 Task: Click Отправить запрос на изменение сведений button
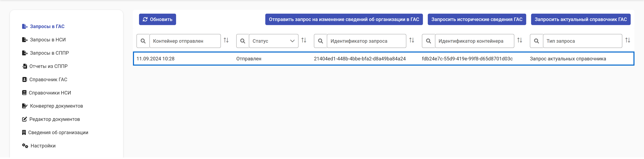344,19
